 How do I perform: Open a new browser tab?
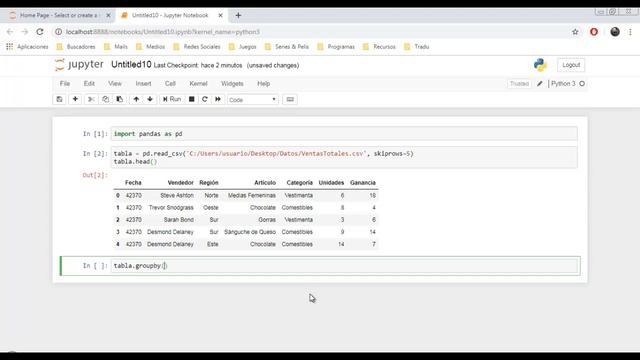point(238,16)
